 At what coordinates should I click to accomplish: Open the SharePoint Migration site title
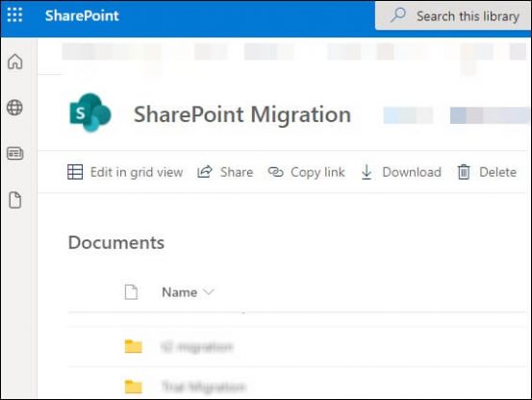point(242,114)
